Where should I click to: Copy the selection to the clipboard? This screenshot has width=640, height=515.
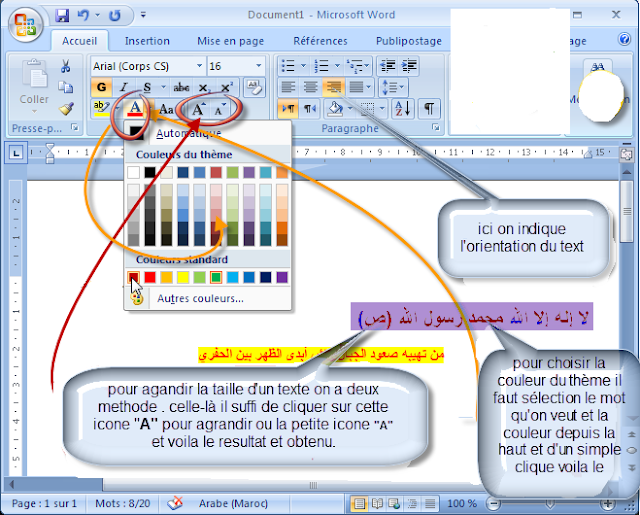click(65, 87)
